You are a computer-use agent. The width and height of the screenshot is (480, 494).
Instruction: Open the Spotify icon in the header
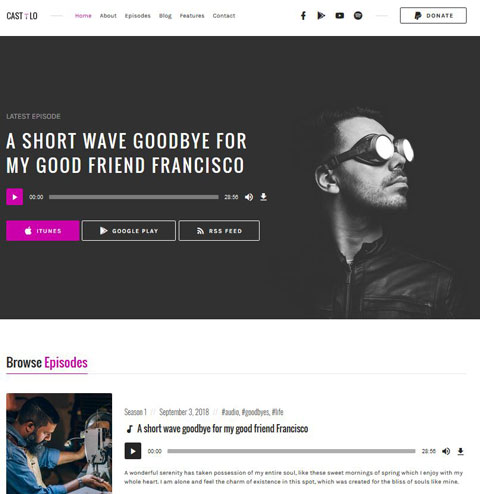tap(358, 16)
